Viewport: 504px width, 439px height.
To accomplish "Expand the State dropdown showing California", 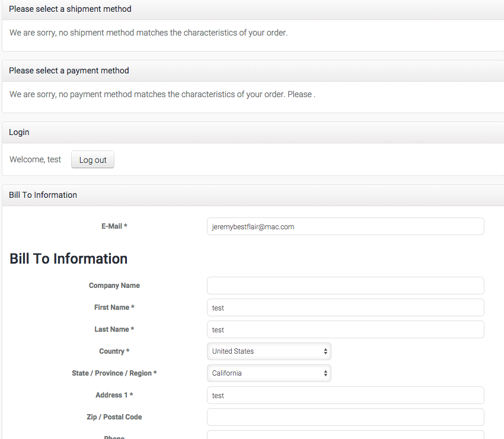I will click(269, 373).
